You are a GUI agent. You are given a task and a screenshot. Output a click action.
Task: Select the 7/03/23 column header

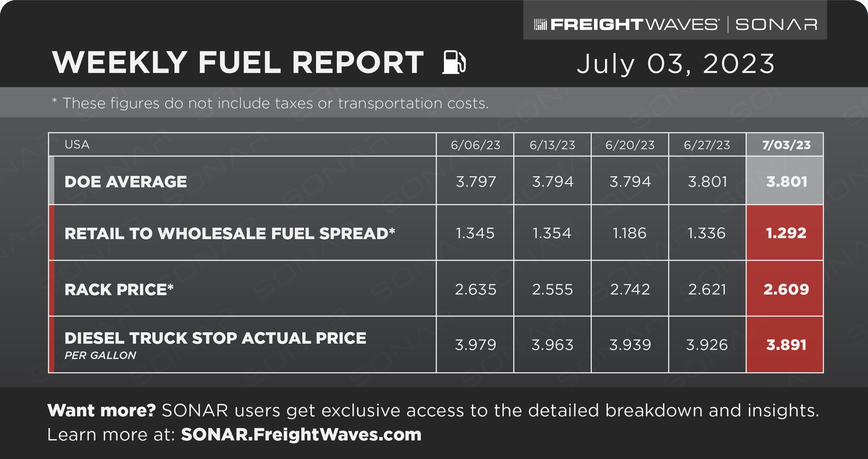pyautogui.click(x=784, y=145)
